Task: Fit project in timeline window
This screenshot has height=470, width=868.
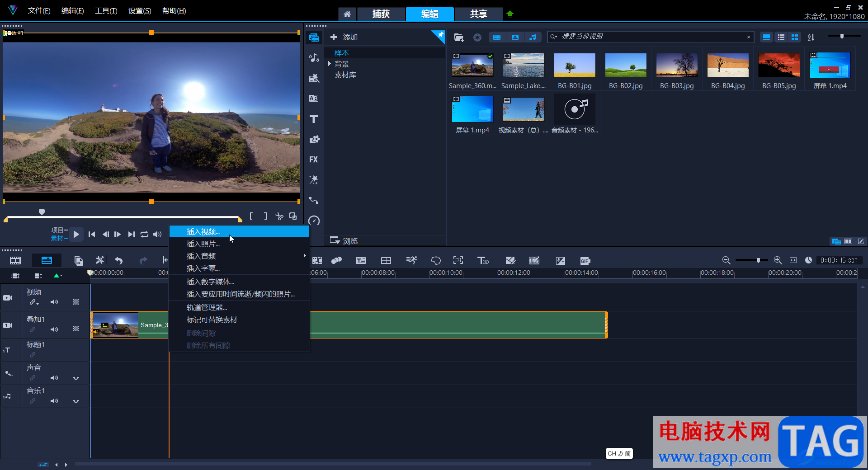Action: click(793, 260)
